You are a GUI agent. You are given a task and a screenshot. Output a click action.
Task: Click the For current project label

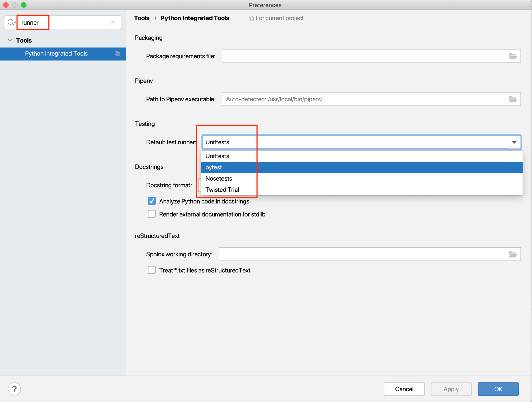click(279, 18)
